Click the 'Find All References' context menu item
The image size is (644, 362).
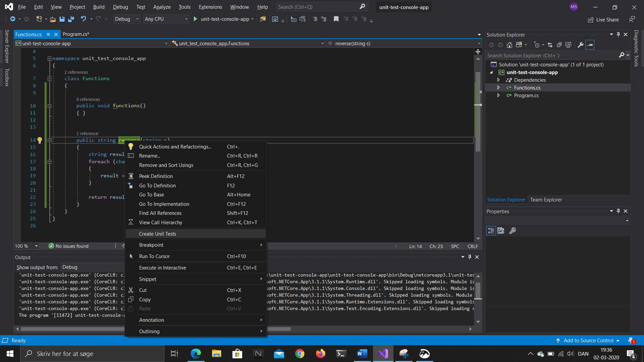[160, 213]
